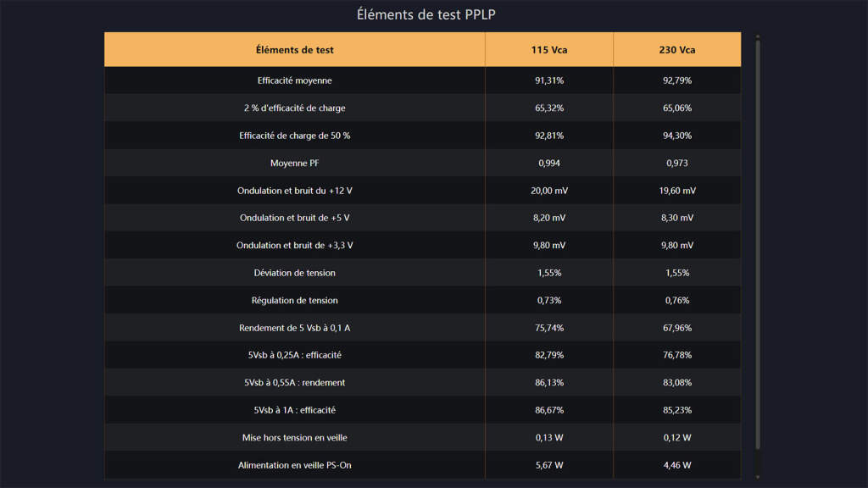868x488 pixels.
Task: Select the 'Efficacité moyenne' row label
Action: [294, 80]
